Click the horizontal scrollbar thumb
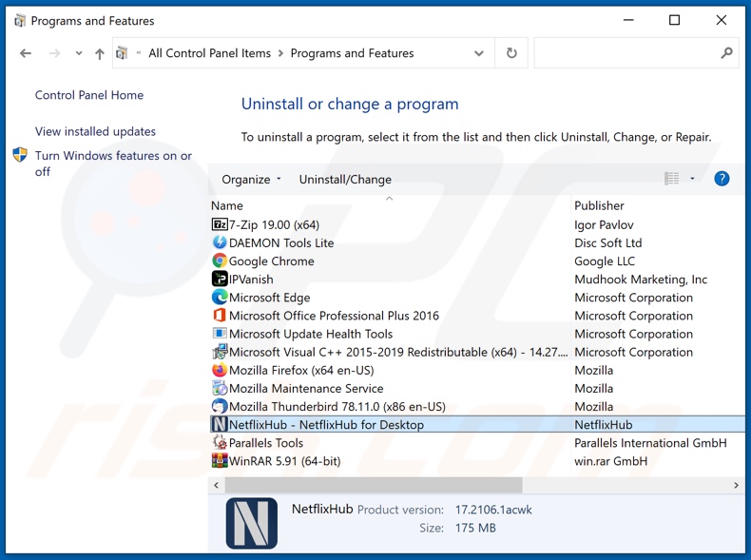This screenshot has width=751, height=560. click(374, 485)
